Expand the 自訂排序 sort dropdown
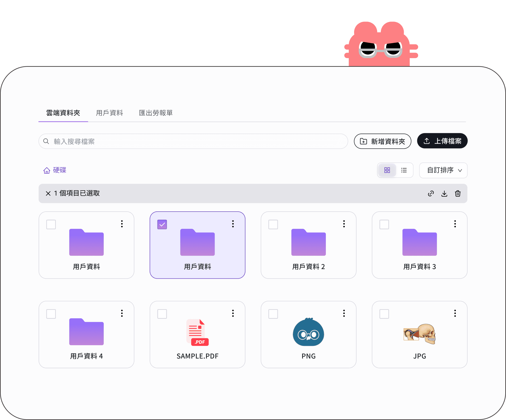This screenshot has height=420, width=506. 443,170
